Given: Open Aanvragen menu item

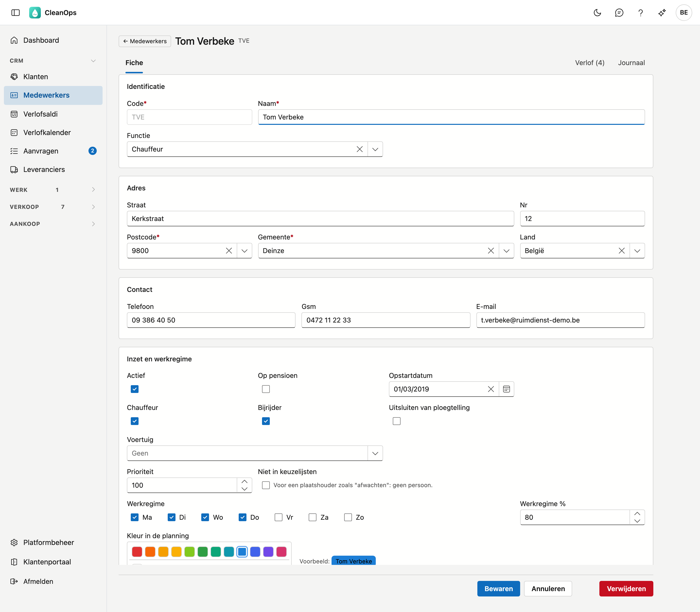Looking at the screenshot, I should (x=53, y=151).
